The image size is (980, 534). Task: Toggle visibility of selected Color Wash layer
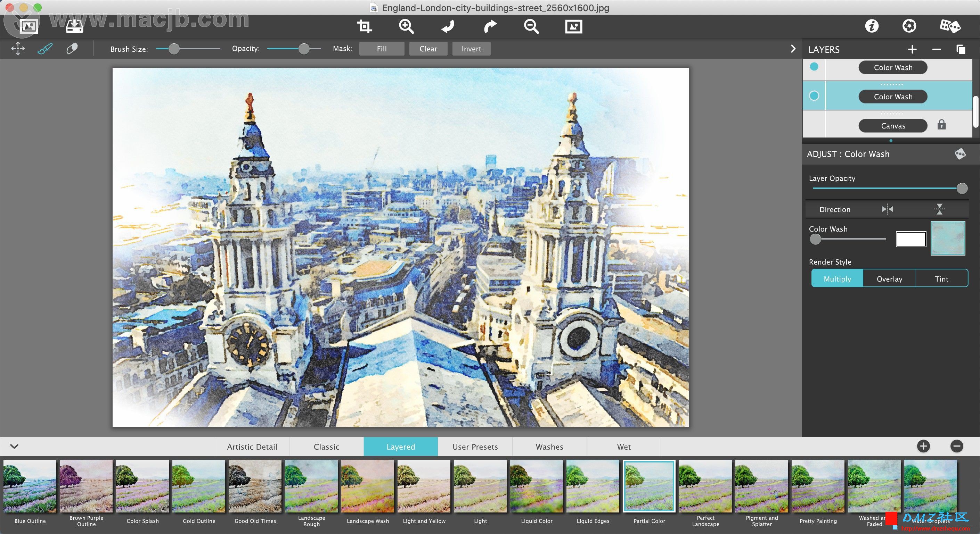click(814, 96)
